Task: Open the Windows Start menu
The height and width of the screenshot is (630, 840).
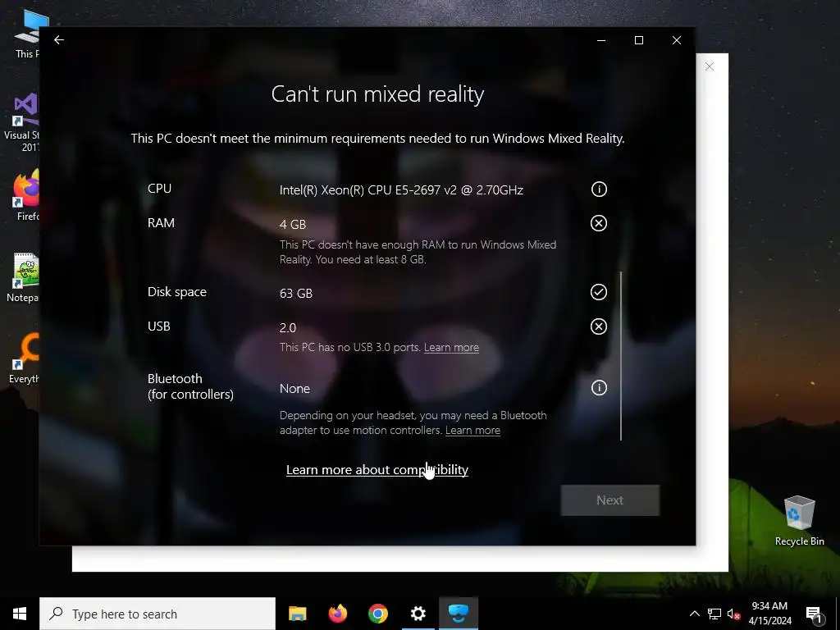Action: click(x=20, y=614)
